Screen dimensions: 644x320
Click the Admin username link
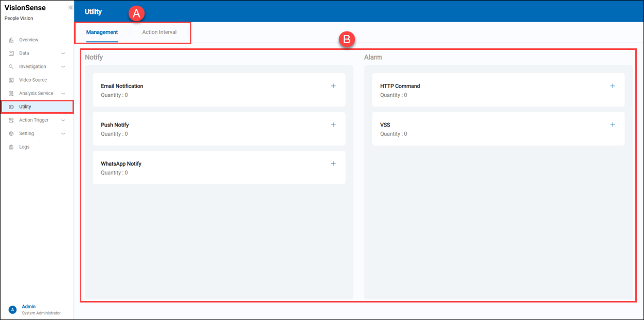[29, 307]
